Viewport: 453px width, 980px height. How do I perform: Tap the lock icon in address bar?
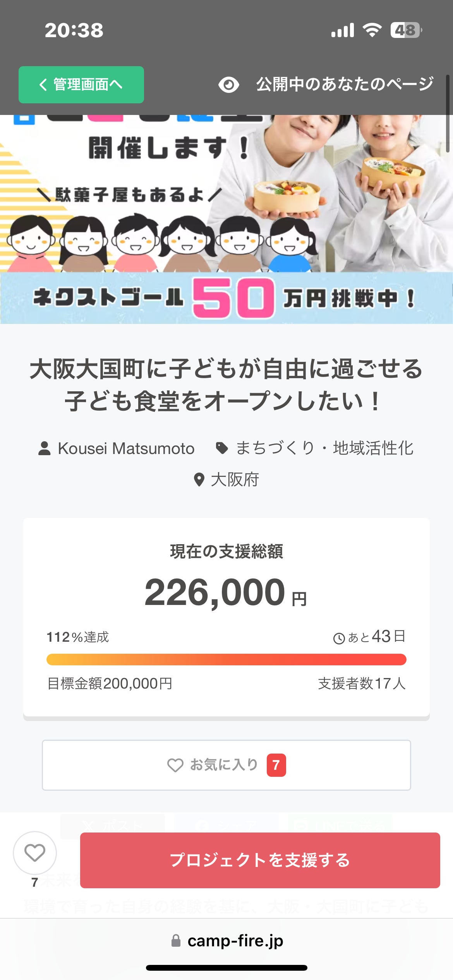tap(176, 941)
